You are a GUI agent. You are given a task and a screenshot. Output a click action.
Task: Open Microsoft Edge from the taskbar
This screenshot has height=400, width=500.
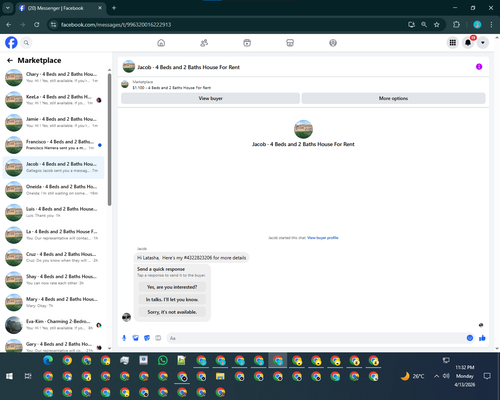point(48,360)
